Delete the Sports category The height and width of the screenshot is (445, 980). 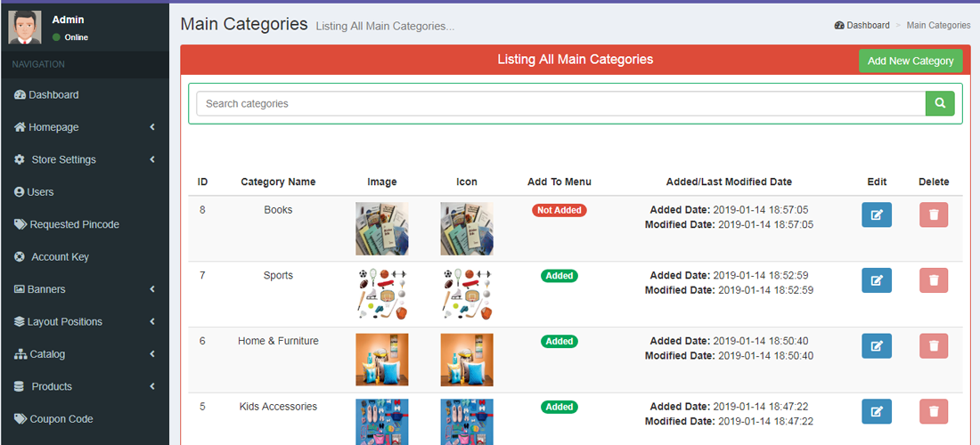click(934, 280)
